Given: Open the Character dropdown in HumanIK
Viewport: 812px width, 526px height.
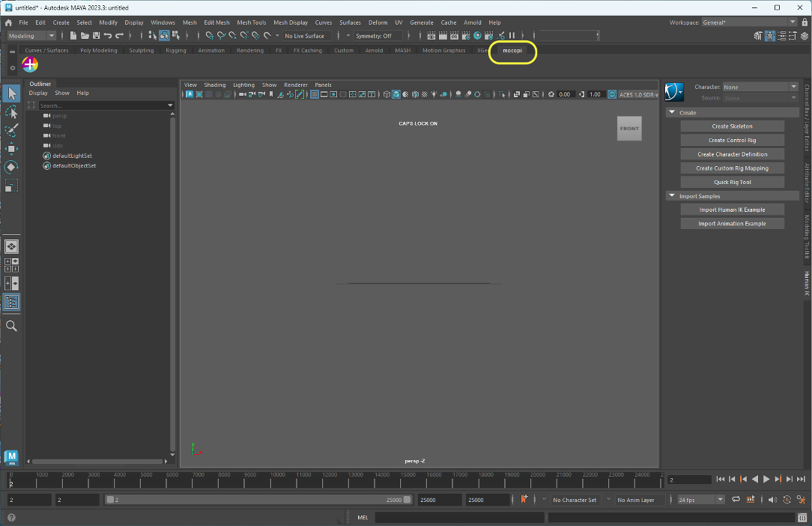Looking at the screenshot, I should coord(759,87).
